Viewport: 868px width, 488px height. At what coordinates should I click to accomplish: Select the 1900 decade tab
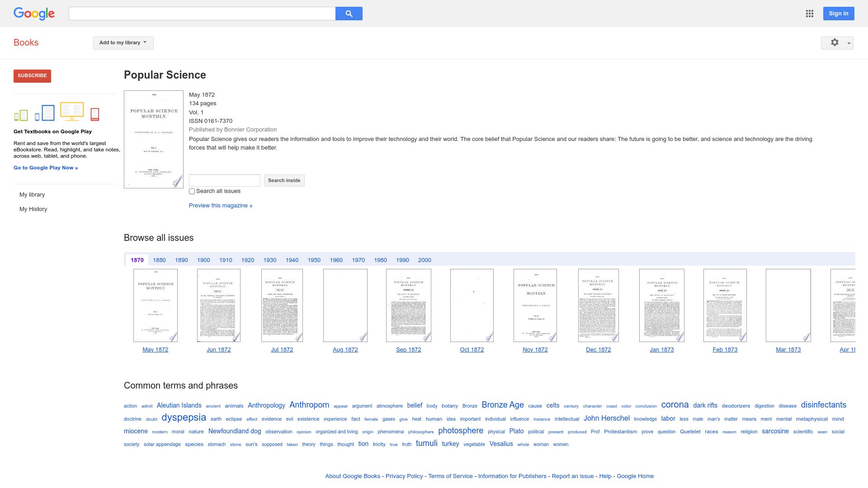[x=203, y=260]
